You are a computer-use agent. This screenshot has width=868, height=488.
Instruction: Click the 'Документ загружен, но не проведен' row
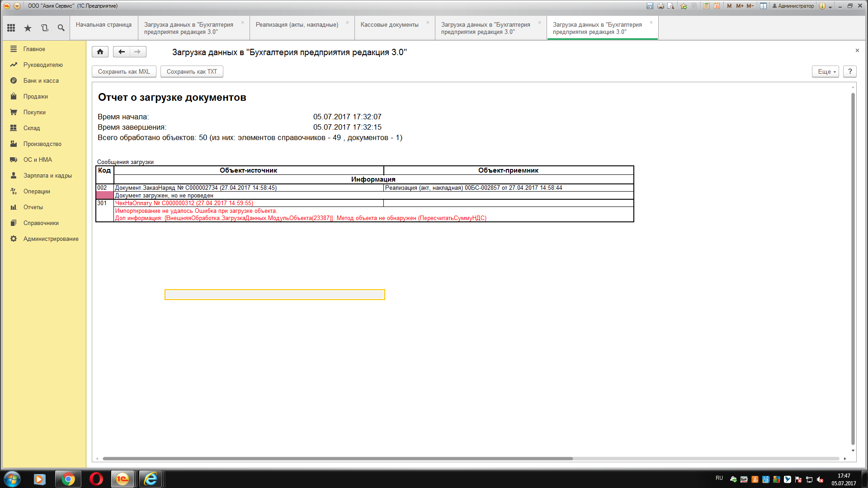tap(373, 195)
